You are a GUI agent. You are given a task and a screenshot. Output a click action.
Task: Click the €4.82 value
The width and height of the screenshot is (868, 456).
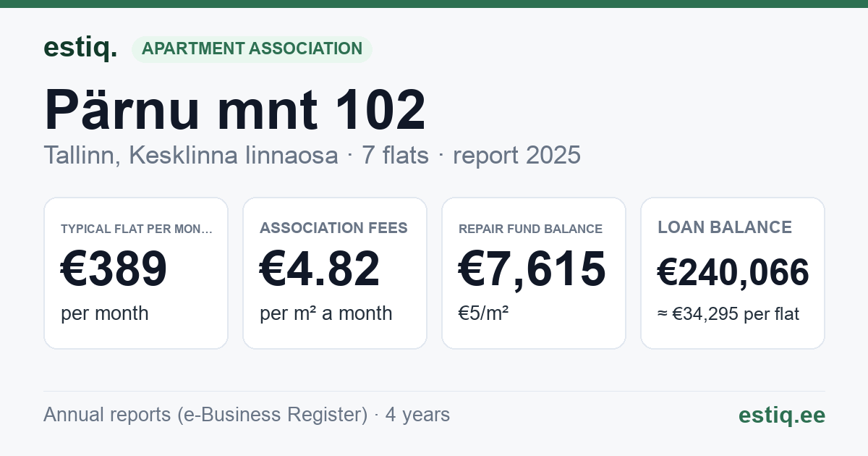(x=320, y=269)
